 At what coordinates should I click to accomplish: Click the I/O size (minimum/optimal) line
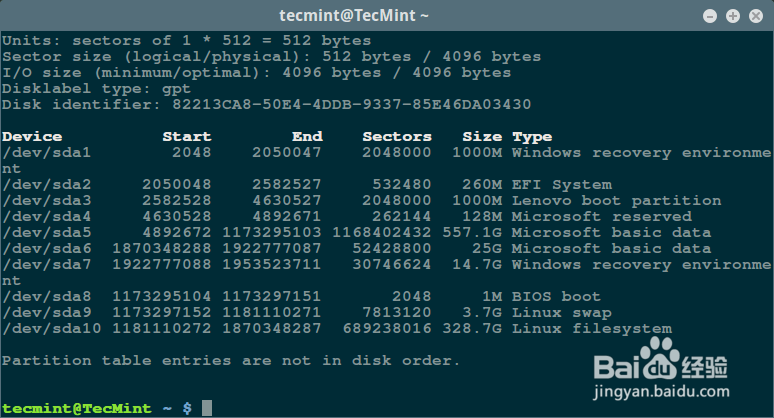257,73
